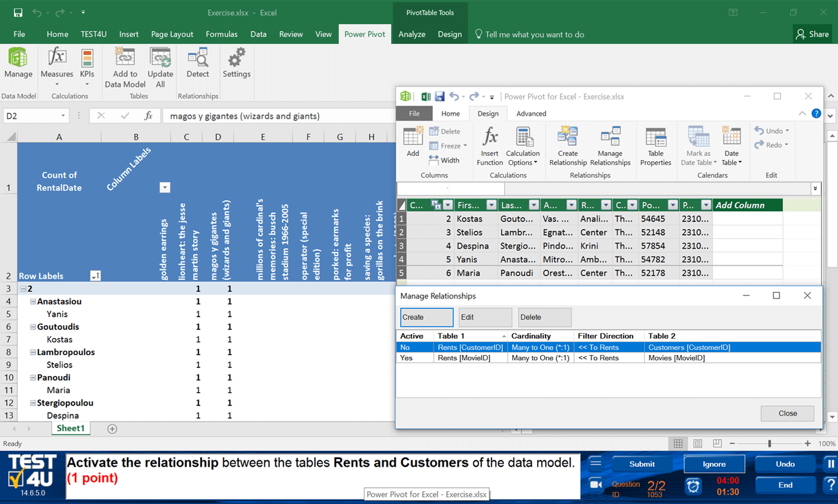Click Detect relationships icon
Image resolution: width=838 pixels, height=504 pixels.
tap(198, 63)
